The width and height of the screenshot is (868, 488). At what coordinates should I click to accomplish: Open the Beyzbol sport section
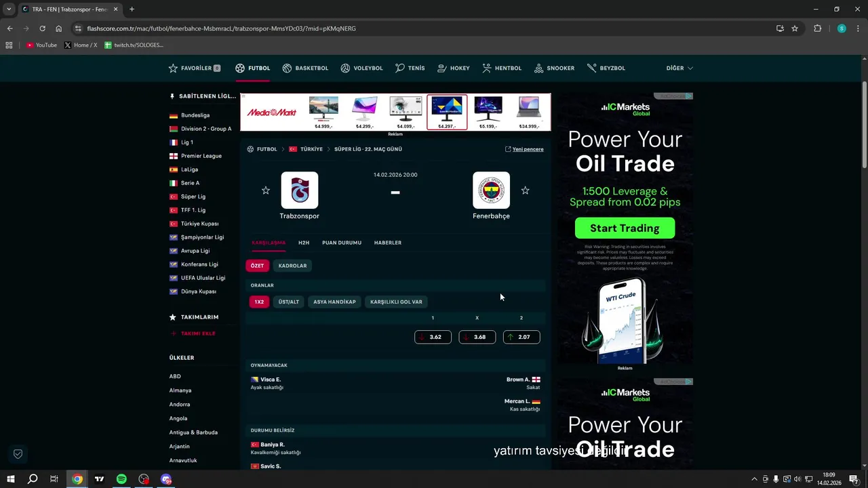click(606, 68)
